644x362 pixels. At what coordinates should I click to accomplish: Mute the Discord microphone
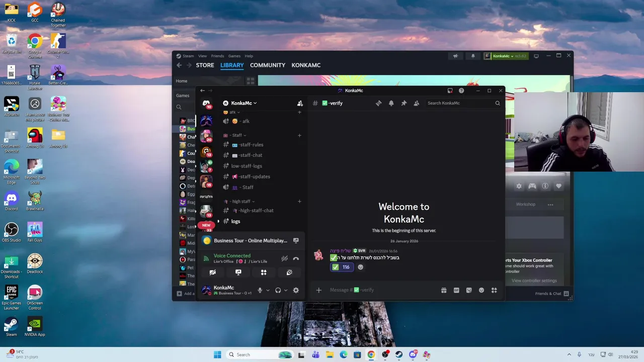click(260, 290)
